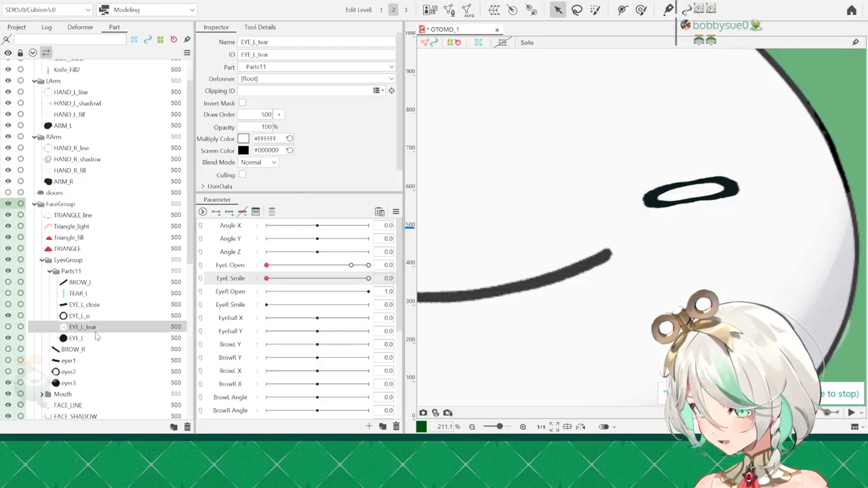Viewport: 868px width, 488px height.
Task: Switch to the Deformer tab
Action: pos(80,27)
